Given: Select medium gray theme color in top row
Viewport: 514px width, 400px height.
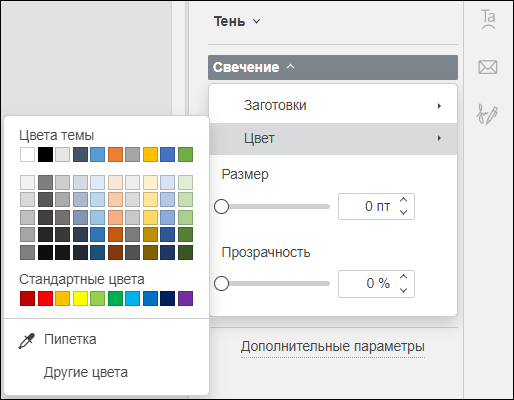Looking at the screenshot, I should pyautogui.click(x=132, y=155).
